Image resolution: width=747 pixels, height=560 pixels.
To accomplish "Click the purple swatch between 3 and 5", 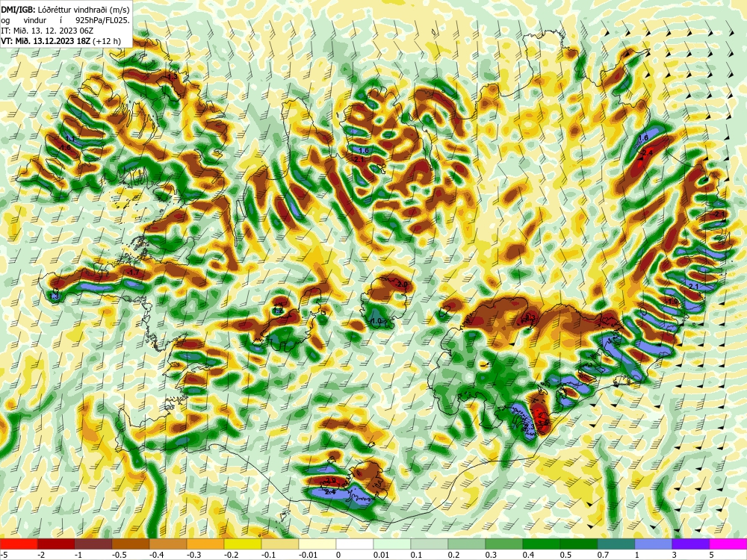I will pos(691,544).
